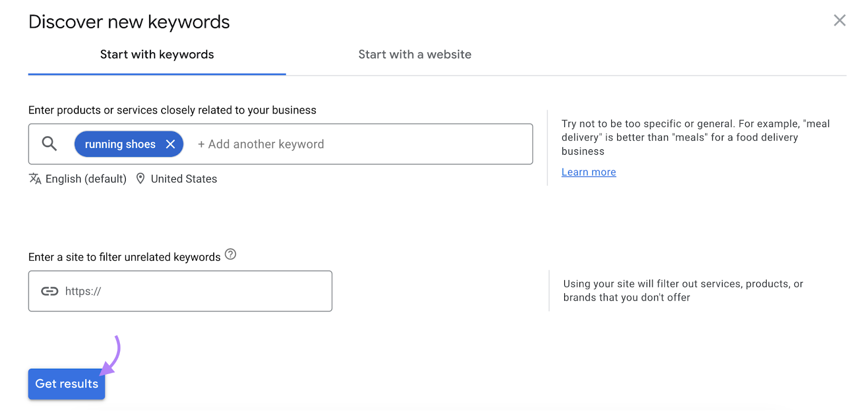The height and width of the screenshot is (411, 868).
Task: Click the Discover new keywords heading
Action: 129,22
